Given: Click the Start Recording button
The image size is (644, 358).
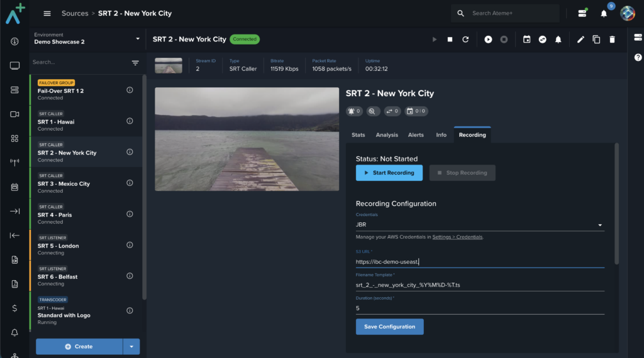Looking at the screenshot, I should 389,173.
